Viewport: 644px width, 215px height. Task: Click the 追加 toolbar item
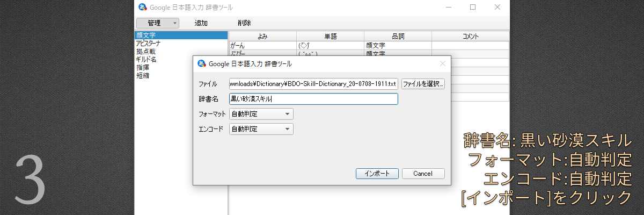201,23
